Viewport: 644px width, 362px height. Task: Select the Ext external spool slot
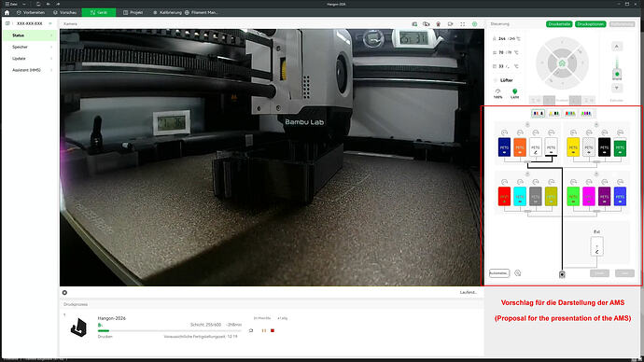596,246
